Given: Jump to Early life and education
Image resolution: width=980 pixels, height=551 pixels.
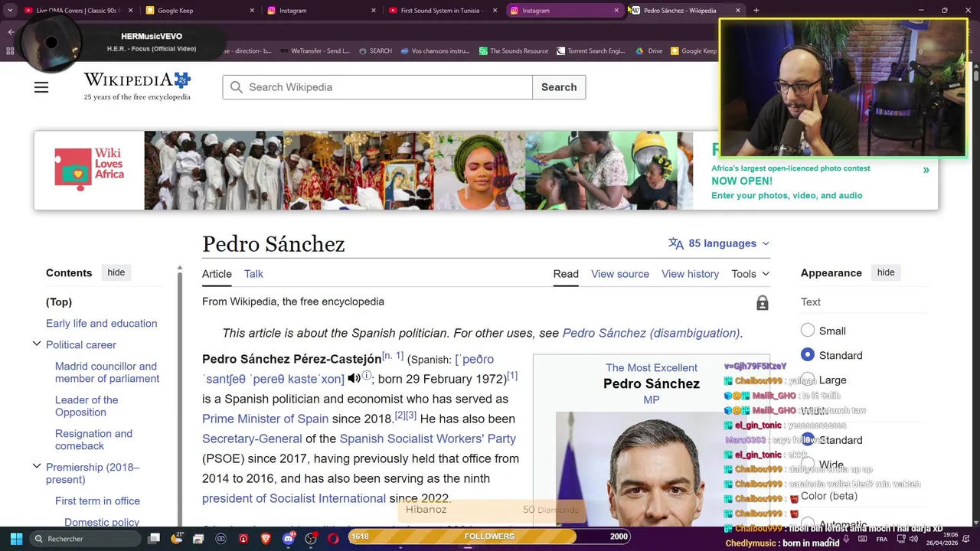Looking at the screenshot, I should 101,323.
